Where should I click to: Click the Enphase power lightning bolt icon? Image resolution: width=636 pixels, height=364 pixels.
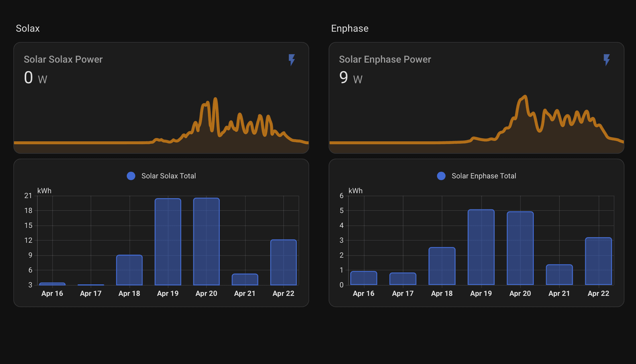[607, 60]
